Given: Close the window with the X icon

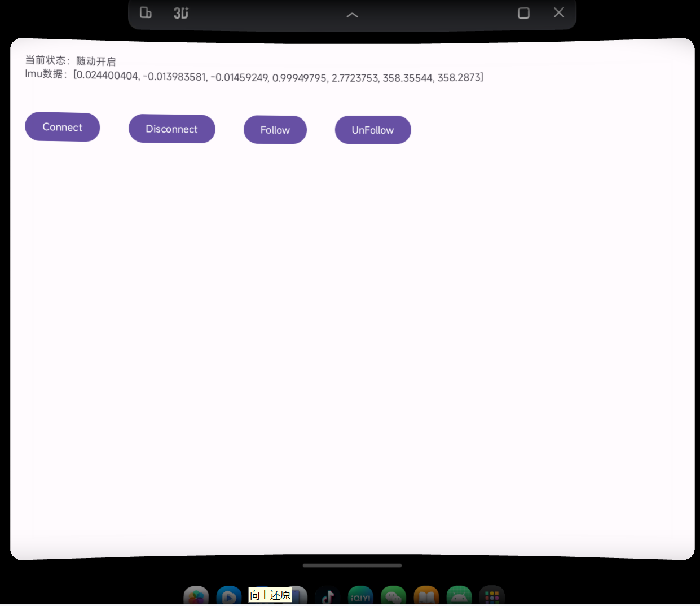Looking at the screenshot, I should coord(558,12).
